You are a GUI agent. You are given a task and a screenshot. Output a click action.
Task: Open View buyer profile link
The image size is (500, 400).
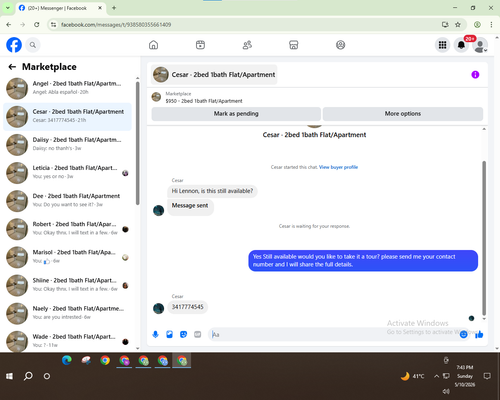coord(338,167)
